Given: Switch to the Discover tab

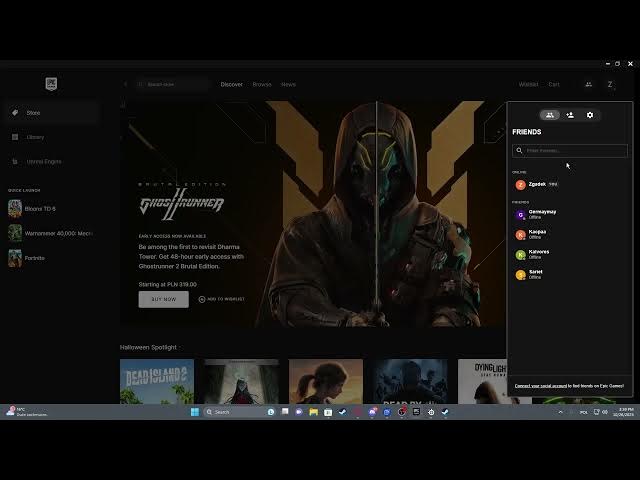Looking at the screenshot, I should coord(231,84).
